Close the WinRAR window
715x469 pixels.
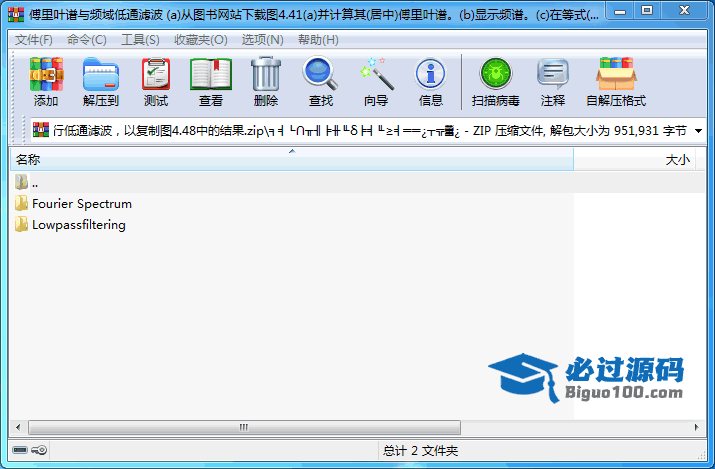(684, 11)
